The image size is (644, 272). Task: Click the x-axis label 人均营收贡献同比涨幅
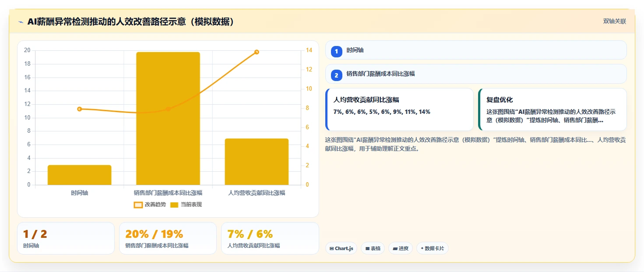coord(257,193)
